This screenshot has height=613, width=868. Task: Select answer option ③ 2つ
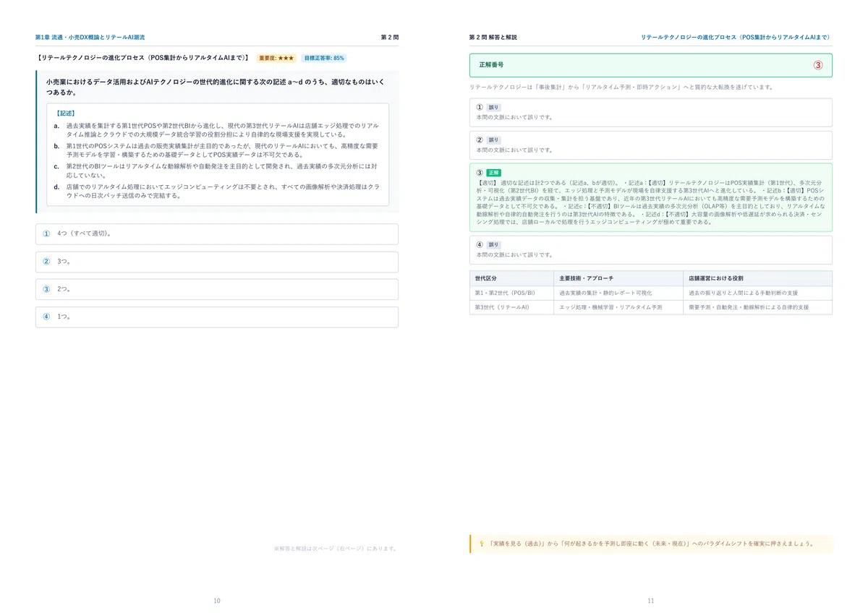217,289
